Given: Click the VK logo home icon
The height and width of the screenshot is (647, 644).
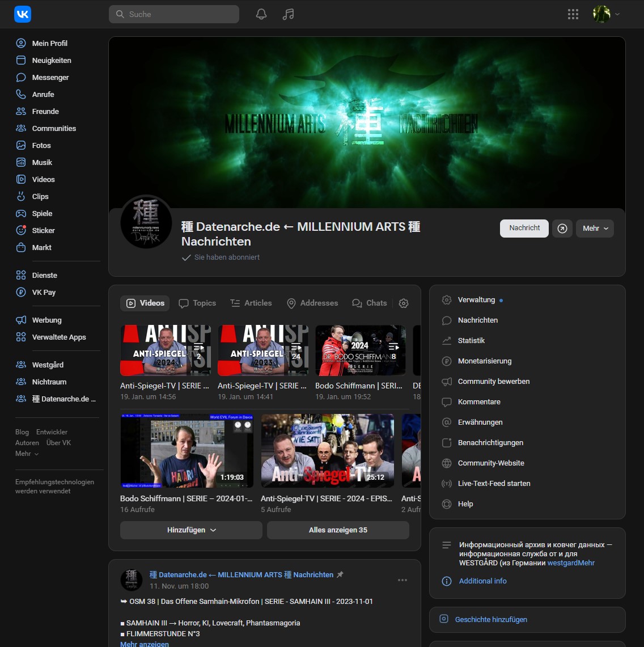Looking at the screenshot, I should click(23, 14).
